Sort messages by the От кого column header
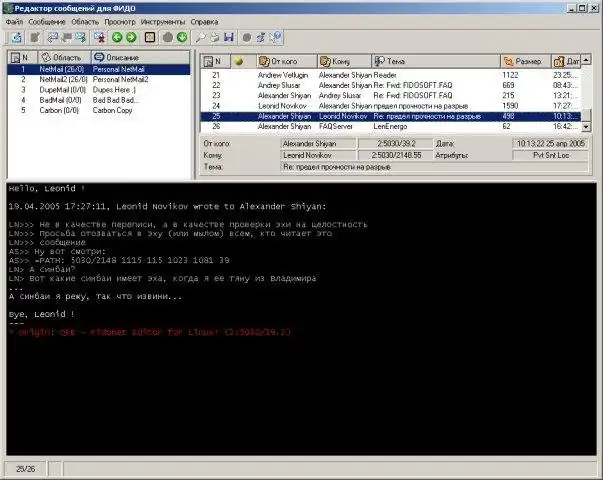 (x=287, y=61)
